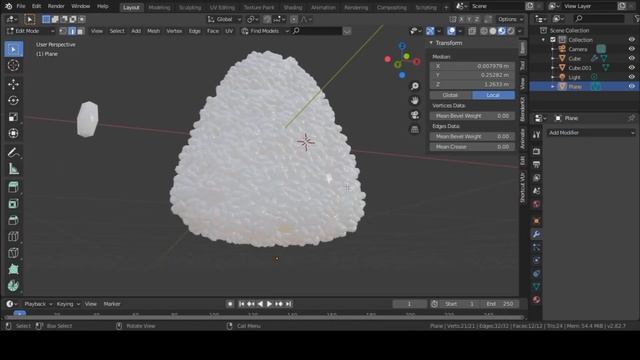
Task: Activate the 3D Cursor tool
Action: tap(13, 65)
